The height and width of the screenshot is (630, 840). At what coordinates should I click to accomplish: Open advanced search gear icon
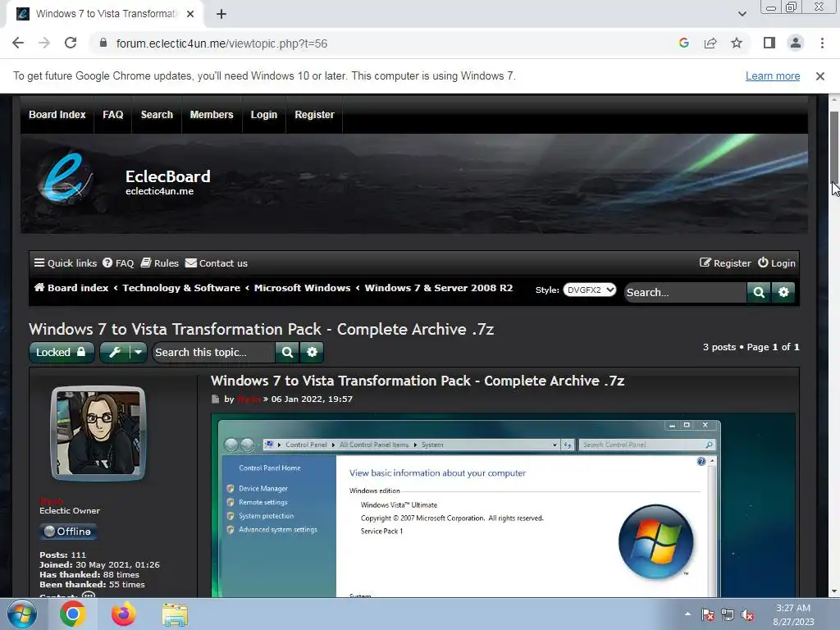click(x=783, y=292)
